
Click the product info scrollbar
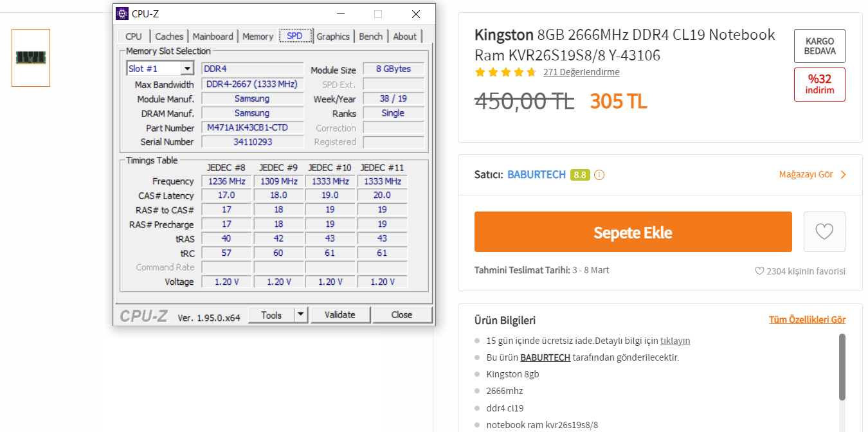[842, 366]
